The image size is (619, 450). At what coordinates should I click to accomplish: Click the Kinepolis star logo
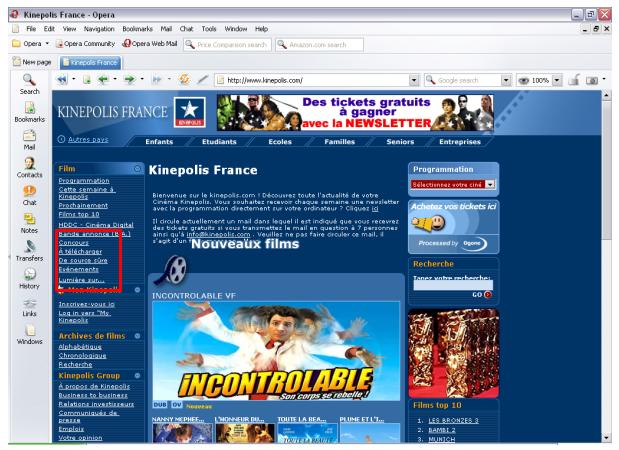click(x=189, y=112)
